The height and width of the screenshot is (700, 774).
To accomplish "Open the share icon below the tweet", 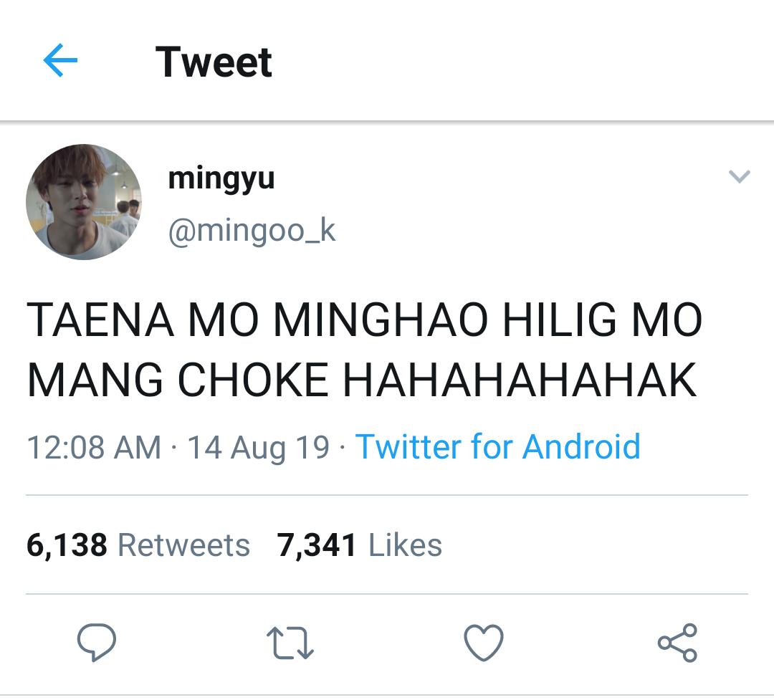I will click(x=677, y=642).
